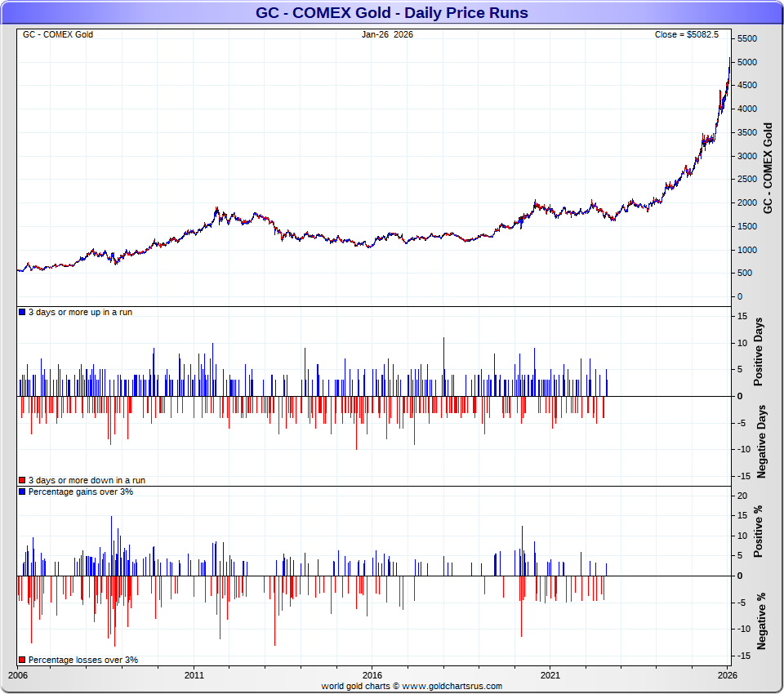Click the 'Positive Days' axis title

(759, 354)
